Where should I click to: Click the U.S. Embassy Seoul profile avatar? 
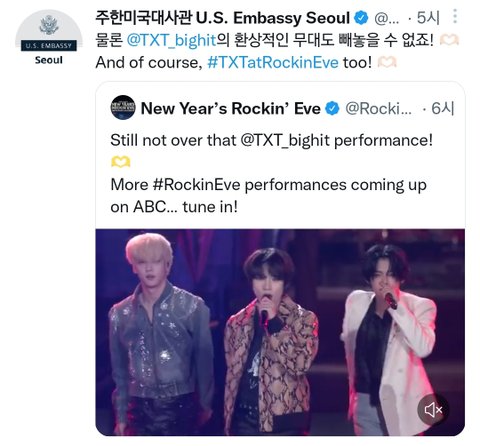coord(49,37)
